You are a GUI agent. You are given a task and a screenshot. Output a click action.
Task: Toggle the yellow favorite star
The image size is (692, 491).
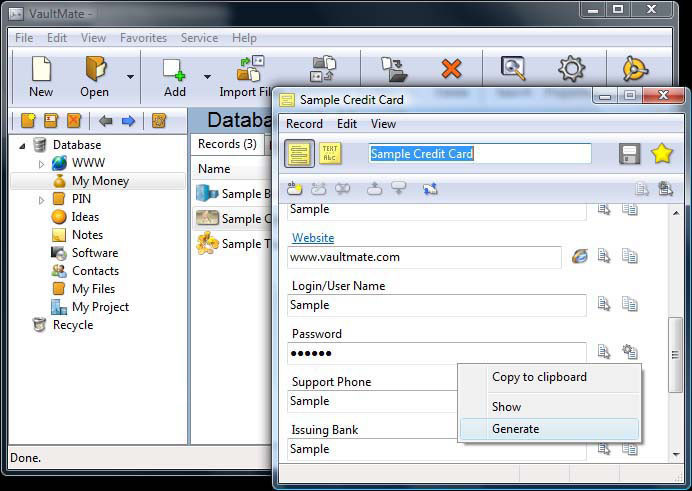(661, 154)
